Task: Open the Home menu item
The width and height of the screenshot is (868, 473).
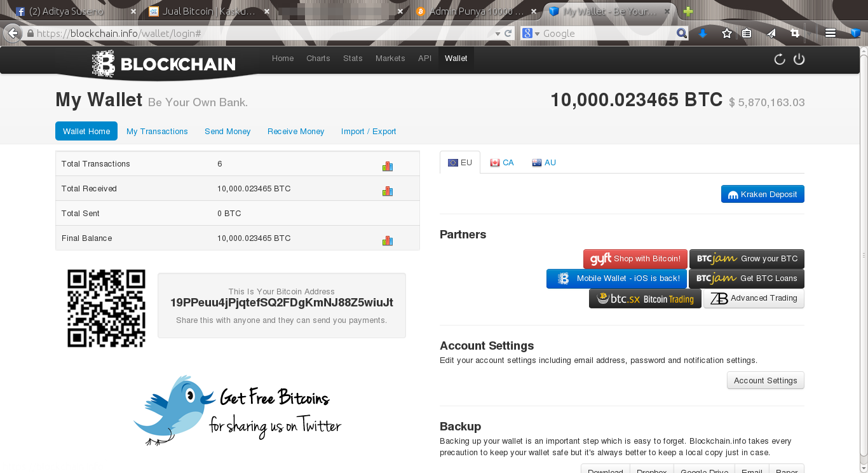Action: 283,58
